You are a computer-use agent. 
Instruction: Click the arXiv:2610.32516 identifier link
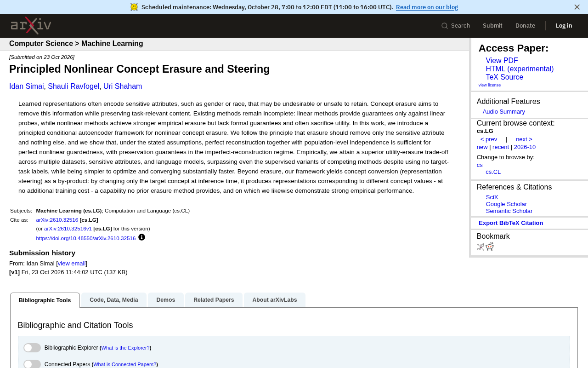tap(57, 220)
